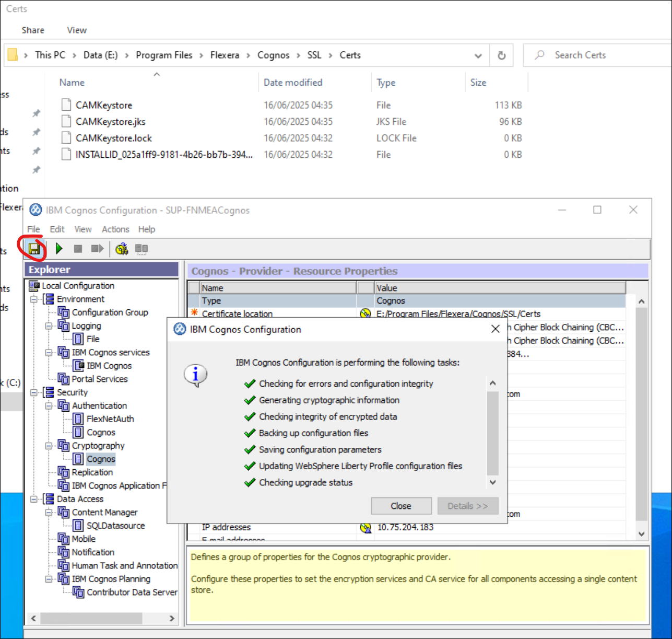The width and height of the screenshot is (672, 639).
Task: Click the Explorer pane horizontal scroll right arrow
Action: [172, 619]
